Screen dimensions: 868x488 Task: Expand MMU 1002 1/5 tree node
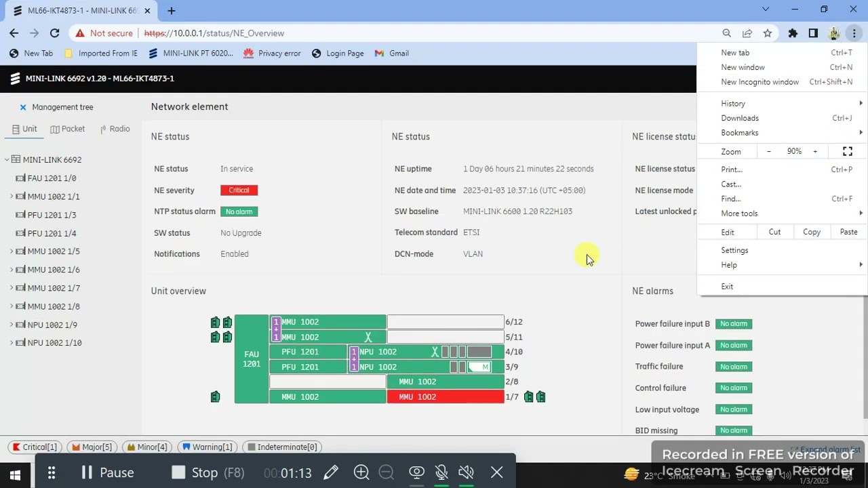click(12, 251)
